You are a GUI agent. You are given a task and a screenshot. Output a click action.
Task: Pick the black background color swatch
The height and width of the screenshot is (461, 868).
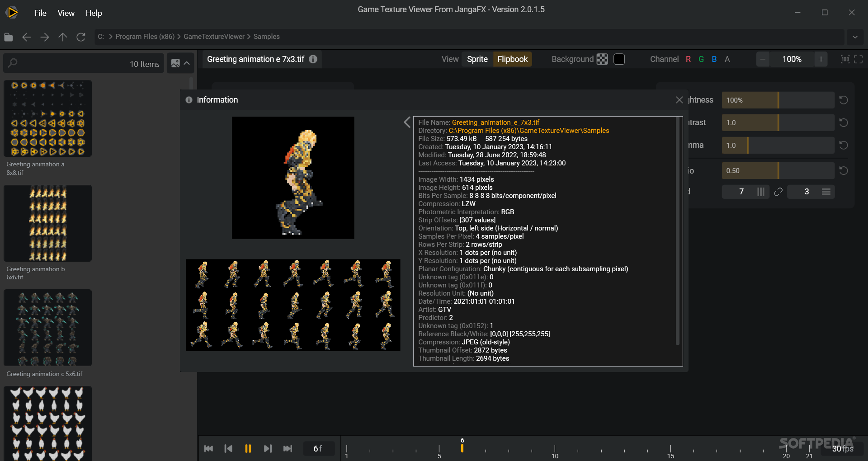tap(619, 59)
